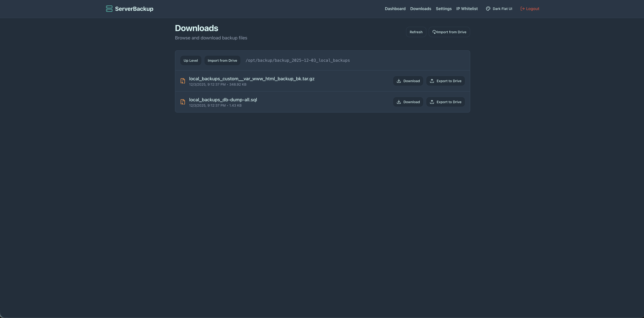Click the cloud icon on Import from Drive
This screenshot has width=644, height=318.
[x=435, y=32]
